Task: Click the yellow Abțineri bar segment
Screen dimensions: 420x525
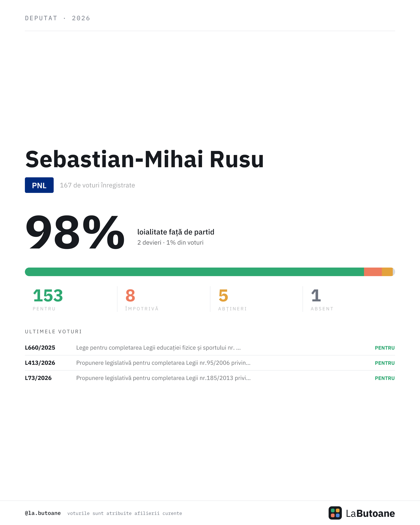Action: point(387,272)
